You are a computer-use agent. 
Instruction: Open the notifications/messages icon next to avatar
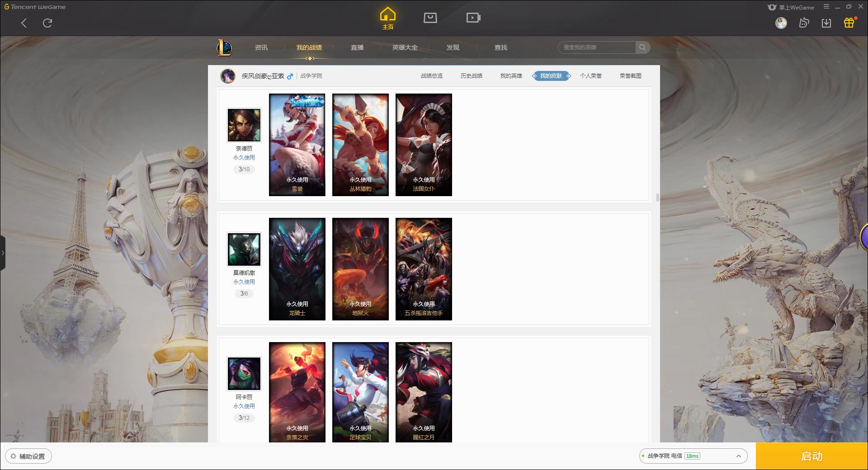click(804, 23)
